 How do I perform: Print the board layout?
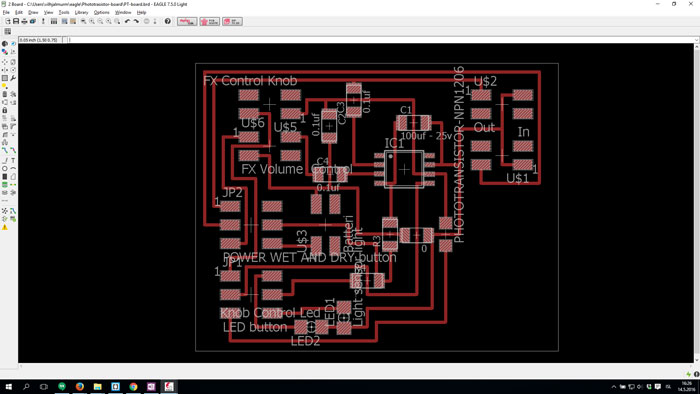click(24, 21)
